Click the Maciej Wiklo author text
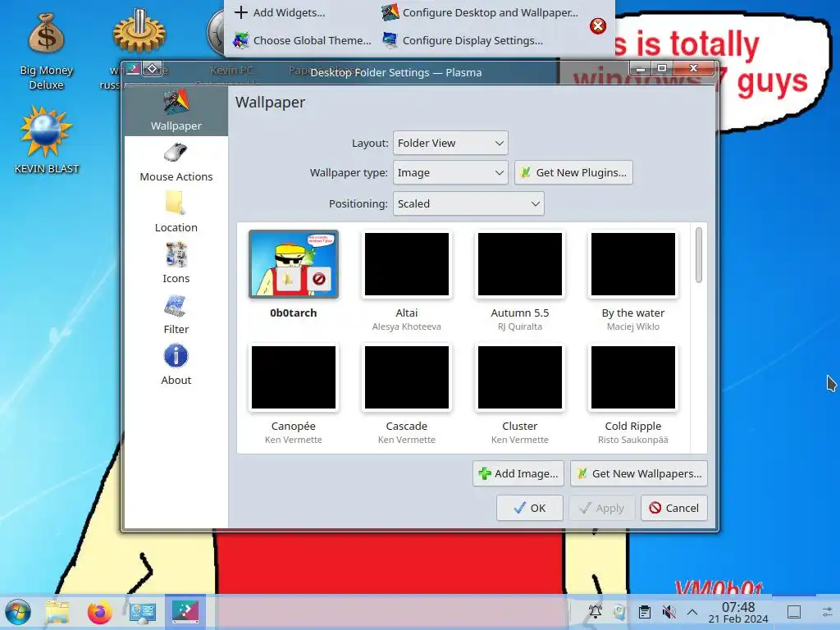Screen dimensions: 840x630 click(x=632, y=326)
